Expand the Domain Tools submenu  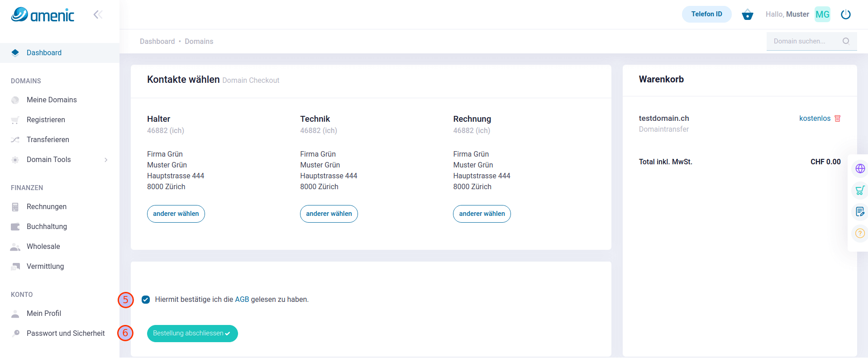tap(106, 160)
